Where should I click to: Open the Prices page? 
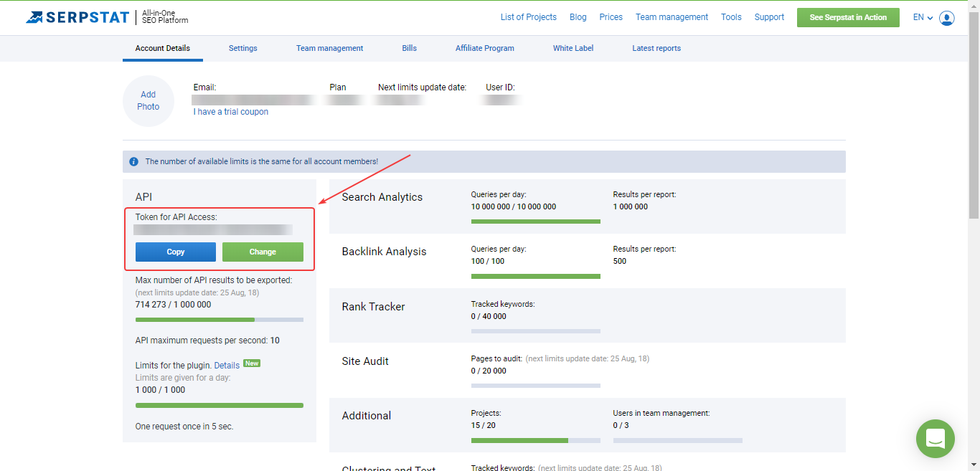coord(611,17)
